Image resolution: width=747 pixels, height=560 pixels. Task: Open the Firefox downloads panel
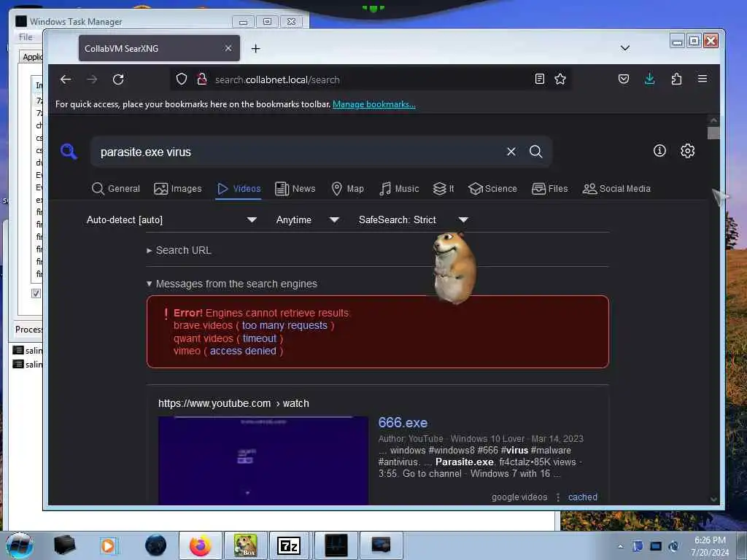[x=649, y=79]
